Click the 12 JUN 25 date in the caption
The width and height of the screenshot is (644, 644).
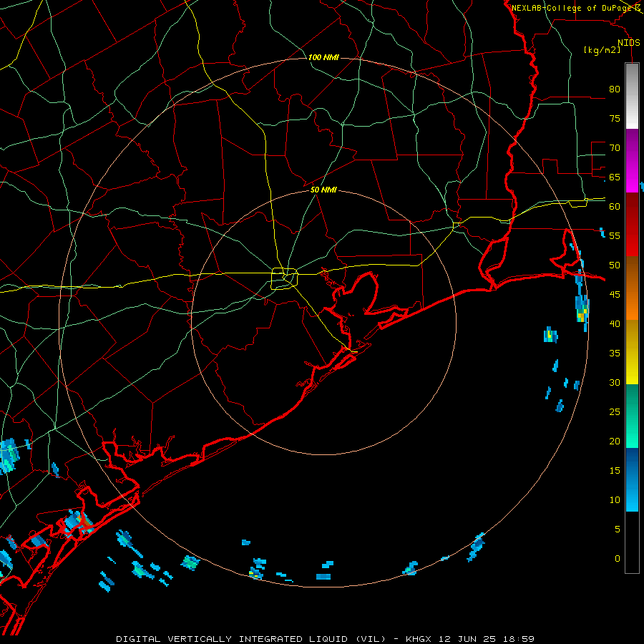point(467,639)
